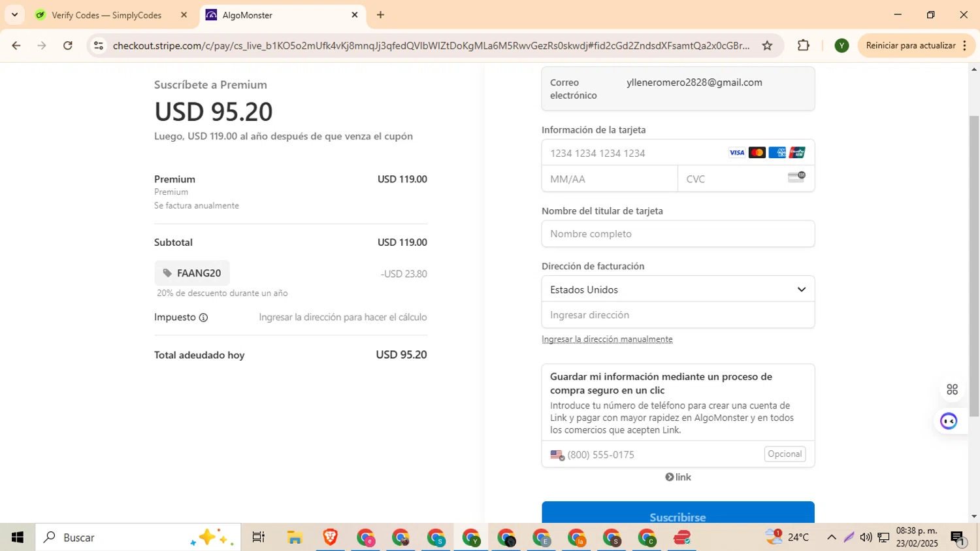Open the browser extensions puzzle icon
This screenshot has height=551, width=980.
click(x=804, y=46)
